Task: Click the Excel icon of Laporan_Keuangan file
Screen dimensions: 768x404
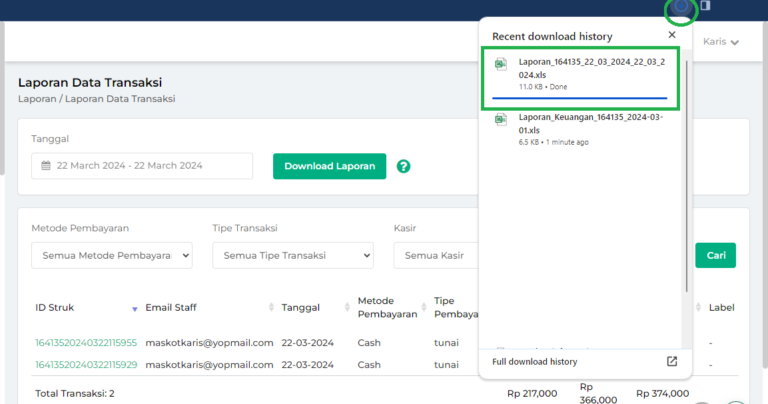Action: 502,122
